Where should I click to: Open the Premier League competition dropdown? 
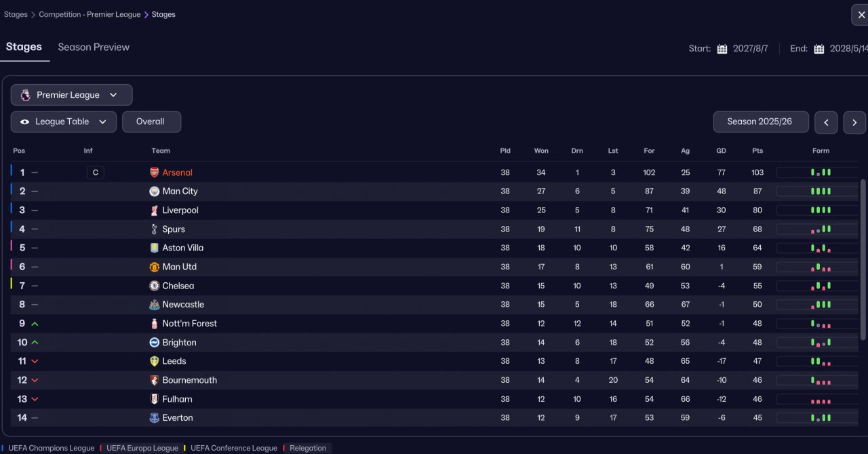(71, 95)
